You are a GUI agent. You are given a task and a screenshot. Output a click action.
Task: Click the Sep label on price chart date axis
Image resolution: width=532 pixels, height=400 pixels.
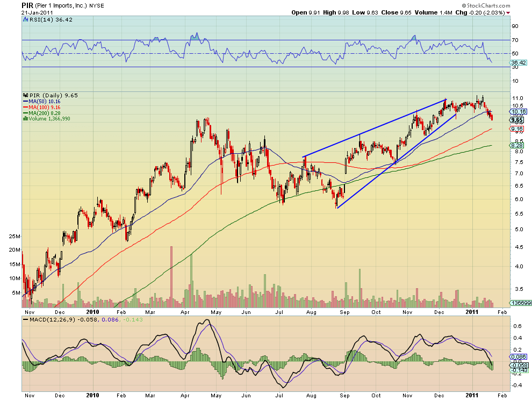(344, 312)
